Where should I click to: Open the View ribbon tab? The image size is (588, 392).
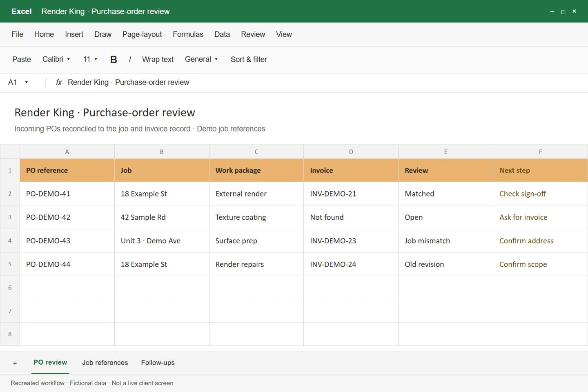click(x=284, y=34)
